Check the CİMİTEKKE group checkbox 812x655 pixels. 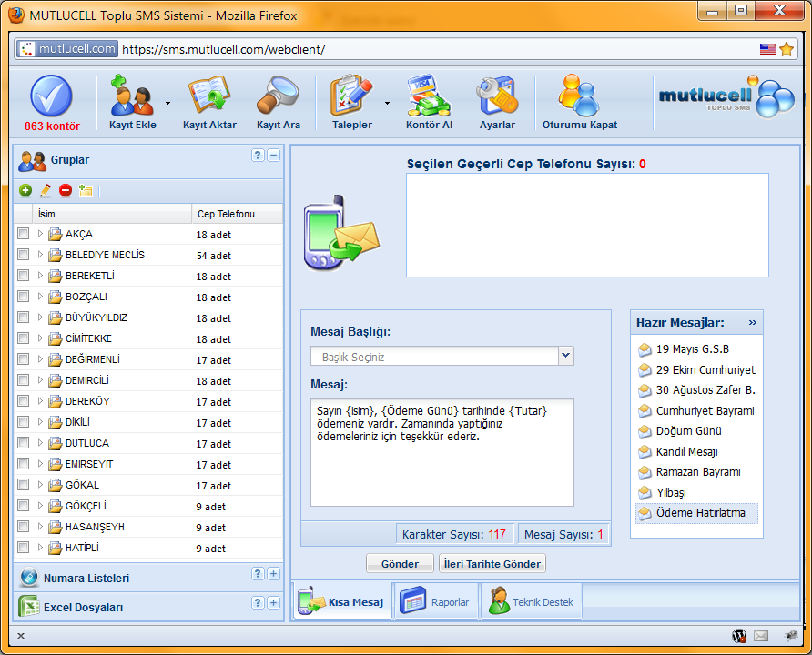click(24, 338)
